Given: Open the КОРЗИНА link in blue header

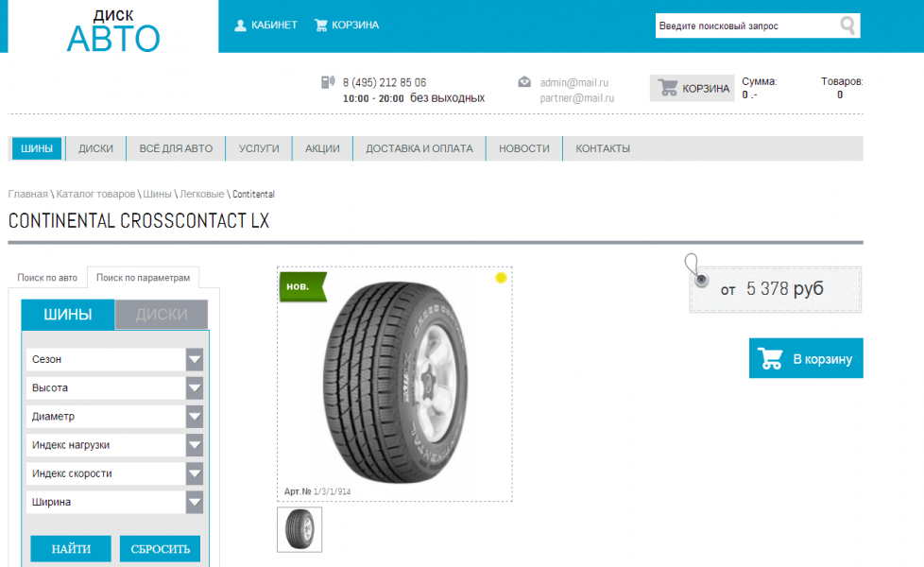Looking at the screenshot, I should click(354, 26).
